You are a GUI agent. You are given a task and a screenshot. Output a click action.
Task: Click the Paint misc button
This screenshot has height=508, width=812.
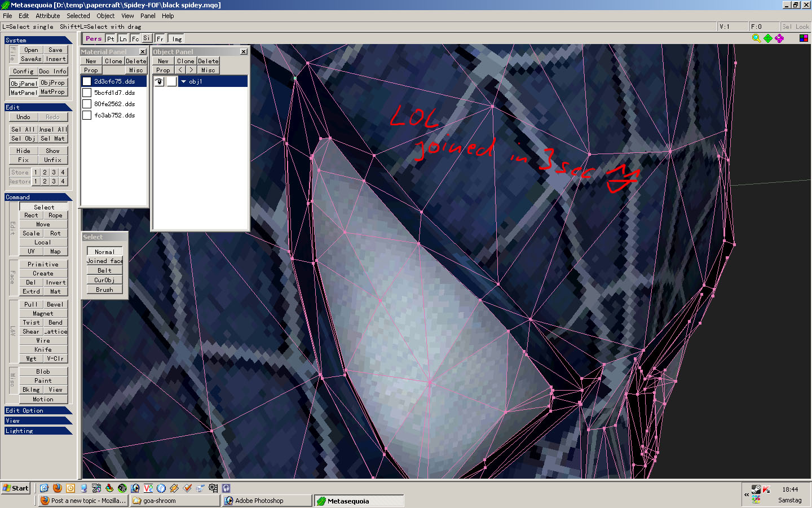43,380
